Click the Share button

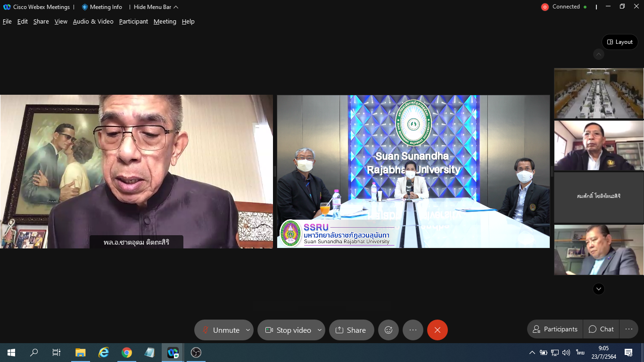coord(351,330)
